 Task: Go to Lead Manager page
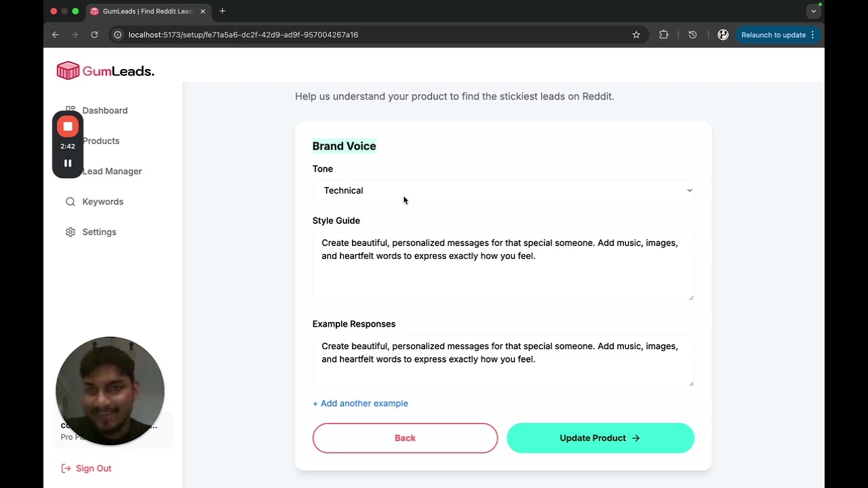[112, 171]
